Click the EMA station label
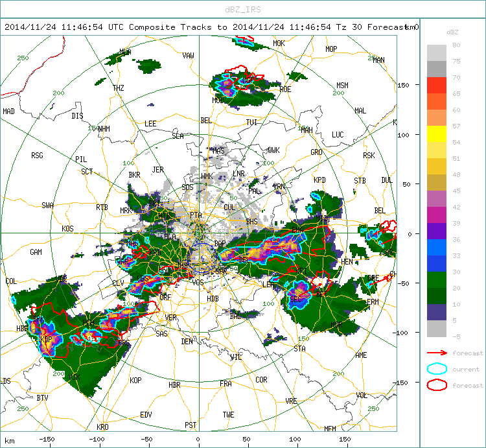This screenshot has width=486, height=448. point(297,230)
